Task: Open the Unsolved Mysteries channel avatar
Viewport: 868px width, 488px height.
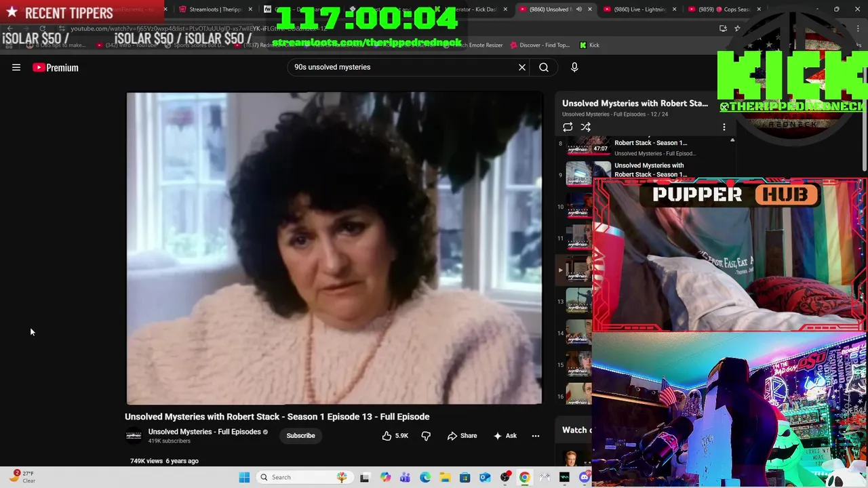Action: (134, 436)
